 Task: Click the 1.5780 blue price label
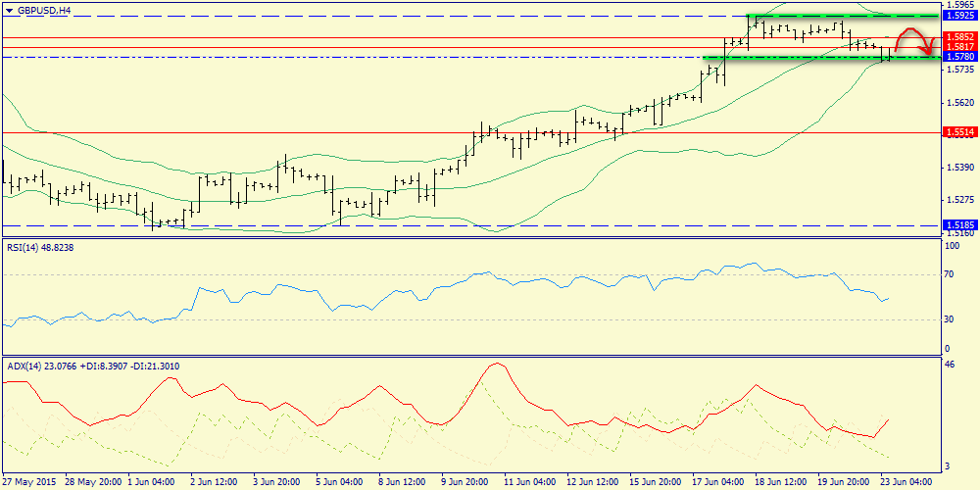(x=961, y=56)
